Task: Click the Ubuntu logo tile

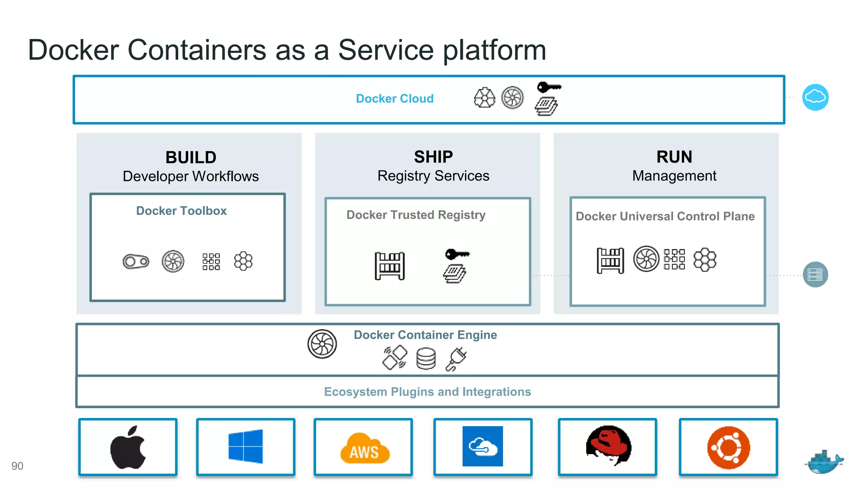Action: [x=728, y=447]
